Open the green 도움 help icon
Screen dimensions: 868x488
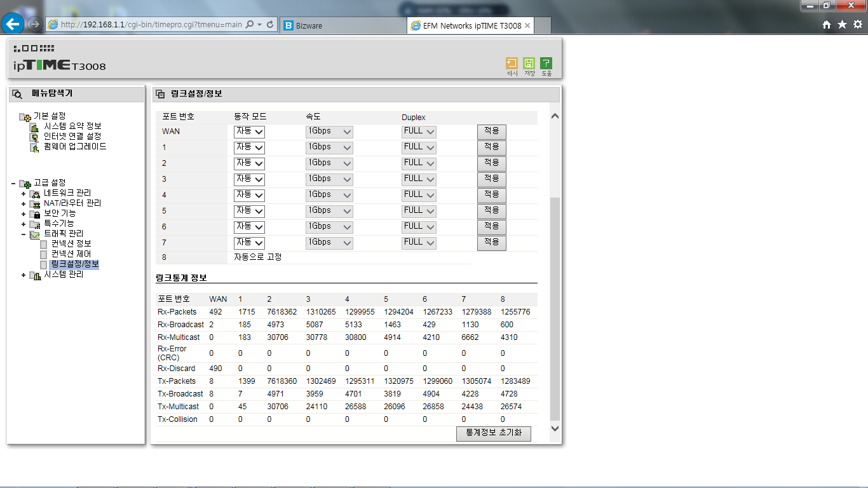point(546,63)
